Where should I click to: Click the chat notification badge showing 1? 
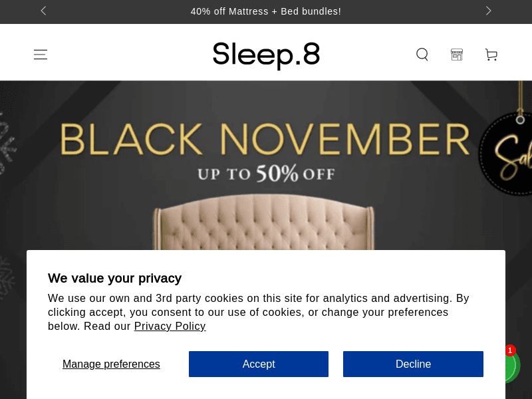tap(510, 350)
